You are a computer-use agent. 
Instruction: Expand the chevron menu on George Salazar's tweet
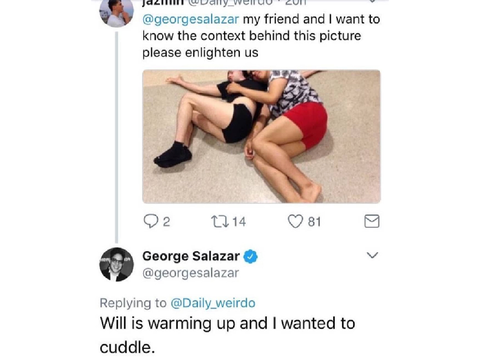(x=372, y=255)
